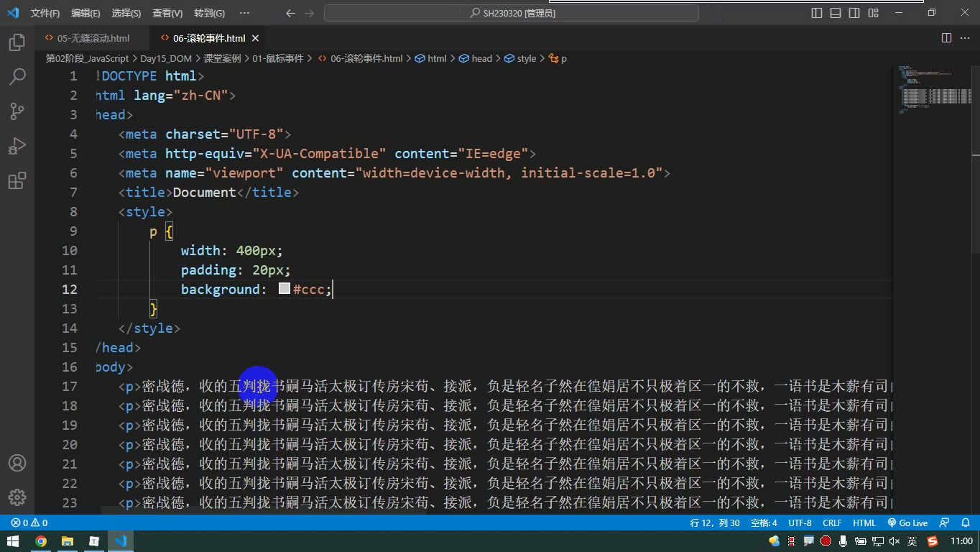980x552 pixels.
Task: Open File Explorer from the taskbar
Action: (x=68, y=541)
